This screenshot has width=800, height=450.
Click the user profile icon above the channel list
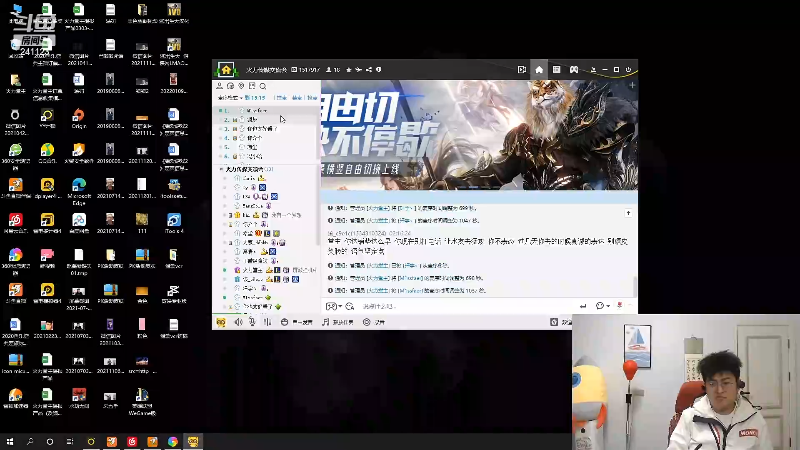pyautogui.click(x=220, y=86)
